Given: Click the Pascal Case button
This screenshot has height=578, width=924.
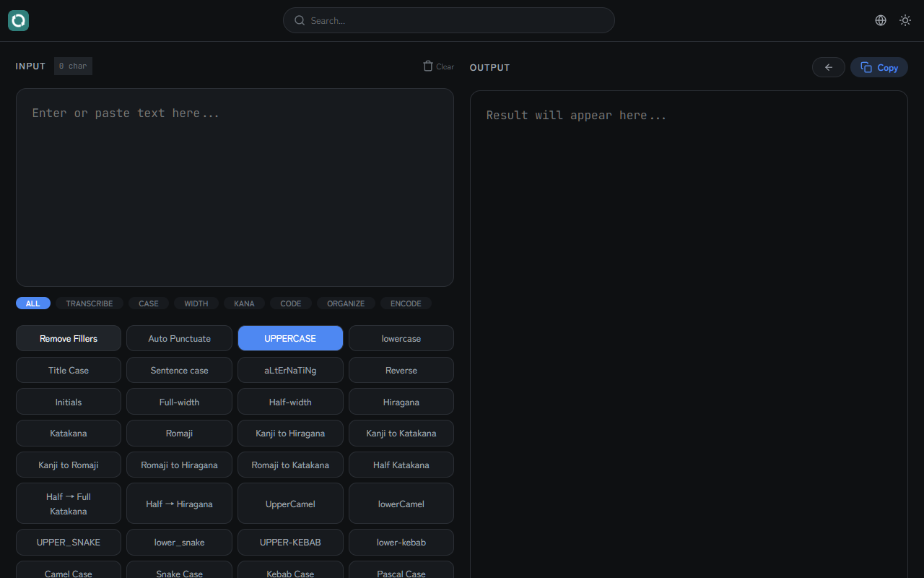Looking at the screenshot, I should [x=401, y=570].
